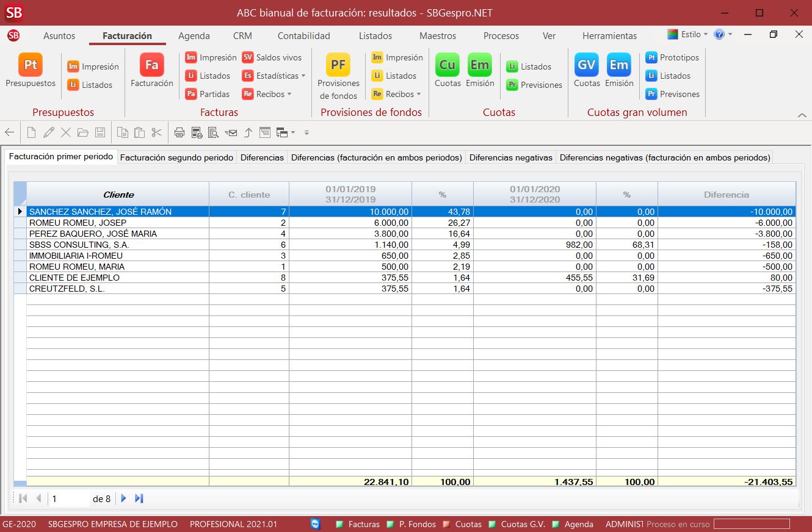Click the red Fa Facturación icon
The width and height of the screenshot is (812, 532).
151,65
